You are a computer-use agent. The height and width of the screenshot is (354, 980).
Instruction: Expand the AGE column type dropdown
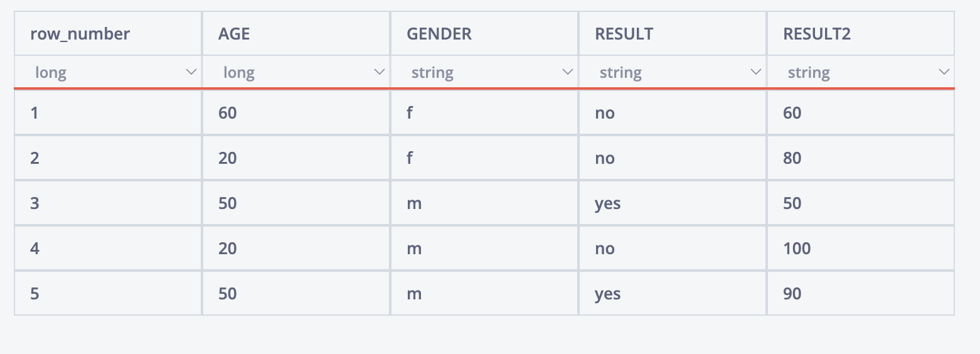coord(296,73)
